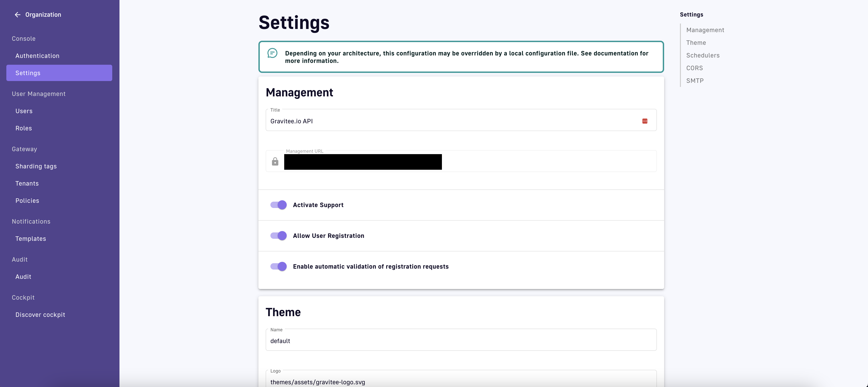
Task: Toggle the Activate Support switch
Action: click(278, 205)
